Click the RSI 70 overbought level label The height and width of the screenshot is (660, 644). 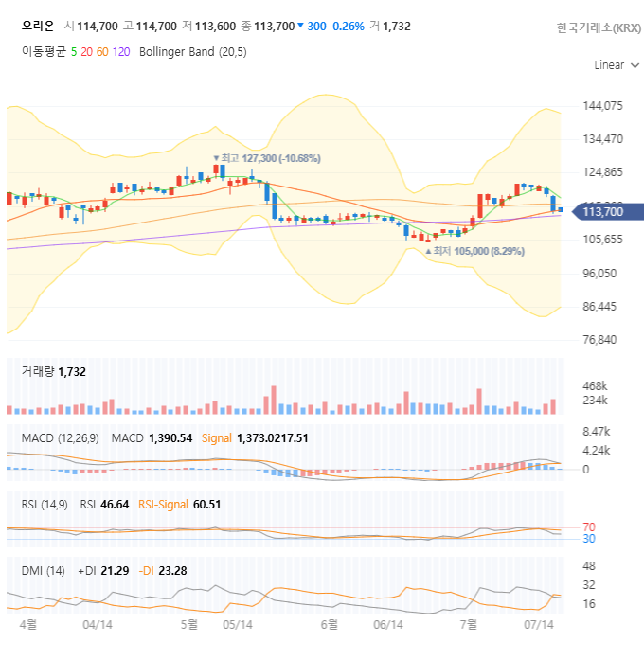click(589, 527)
